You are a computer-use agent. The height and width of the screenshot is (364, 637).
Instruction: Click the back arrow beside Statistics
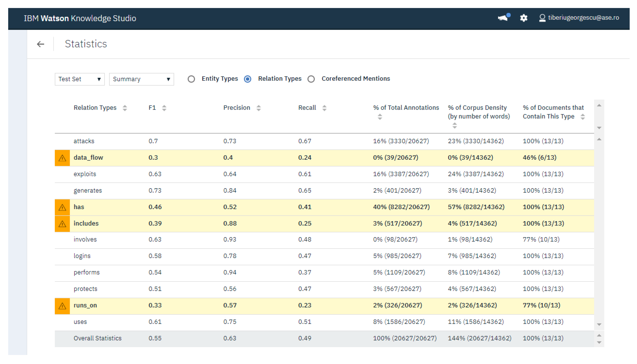pos(41,44)
